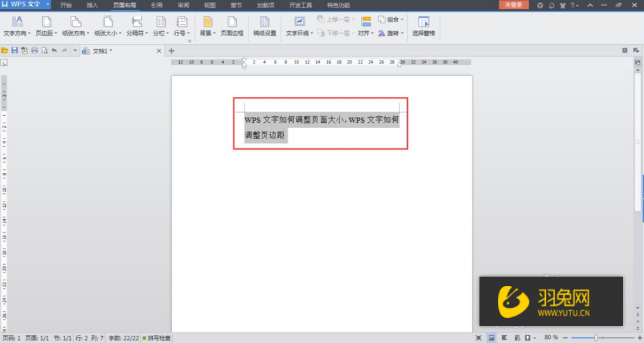Open the 行号 line numbers tool
The width and height of the screenshot is (644, 343).
click(x=182, y=26)
